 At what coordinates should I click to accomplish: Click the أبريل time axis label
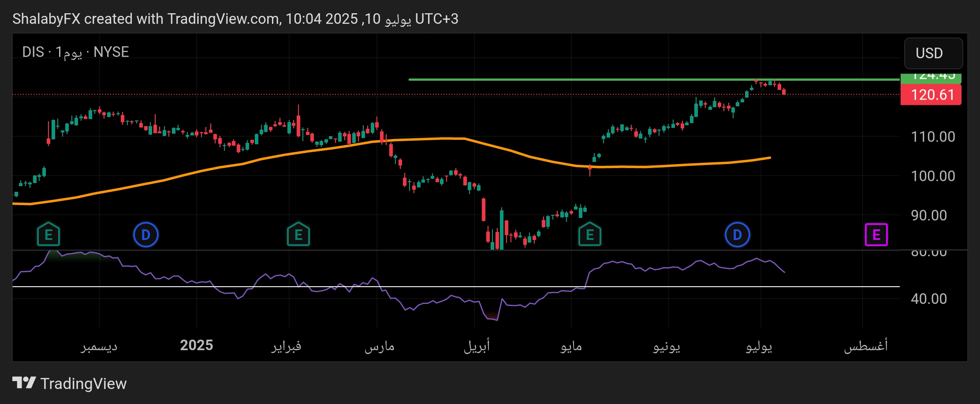(477, 346)
